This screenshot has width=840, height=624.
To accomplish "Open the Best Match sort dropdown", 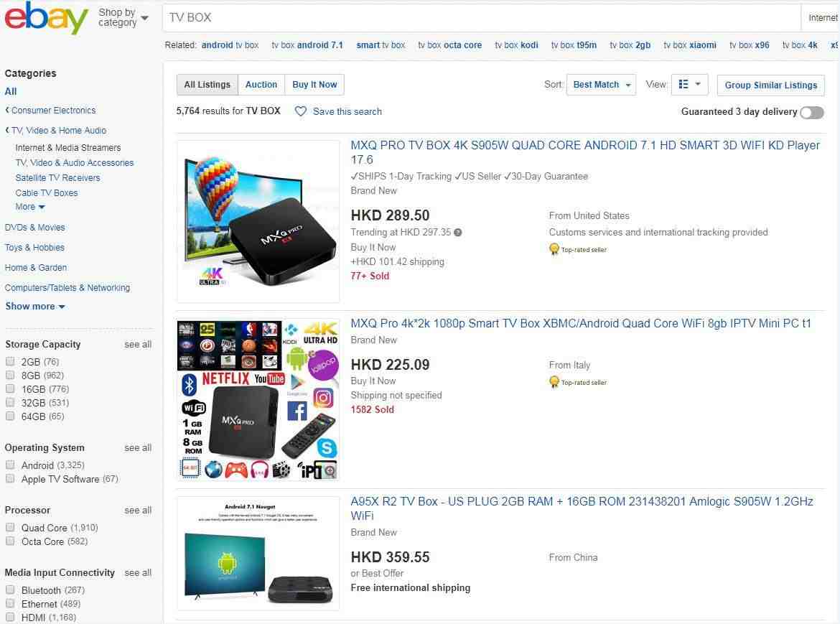I will [601, 85].
